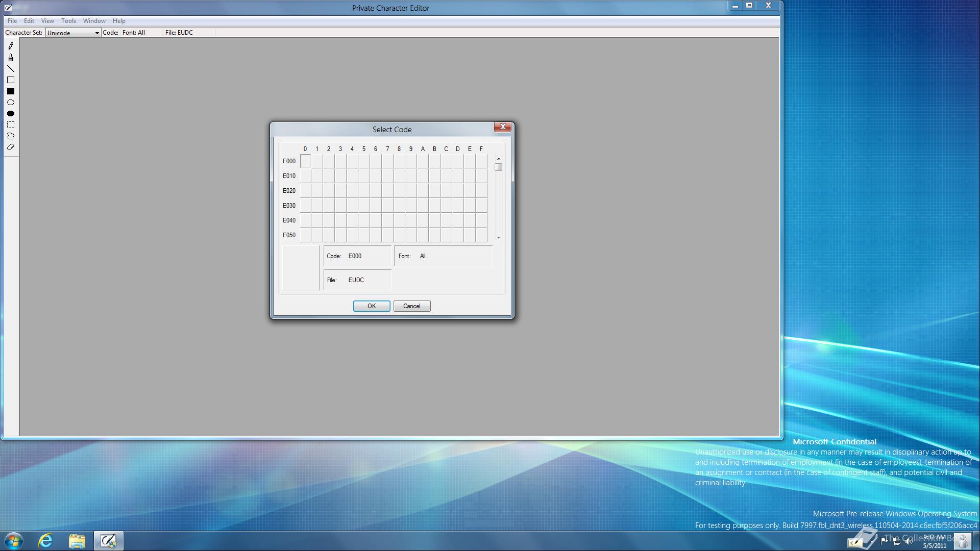
Task: Select code cell in row E030 column A
Action: pyautogui.click(x=423, y=206)
